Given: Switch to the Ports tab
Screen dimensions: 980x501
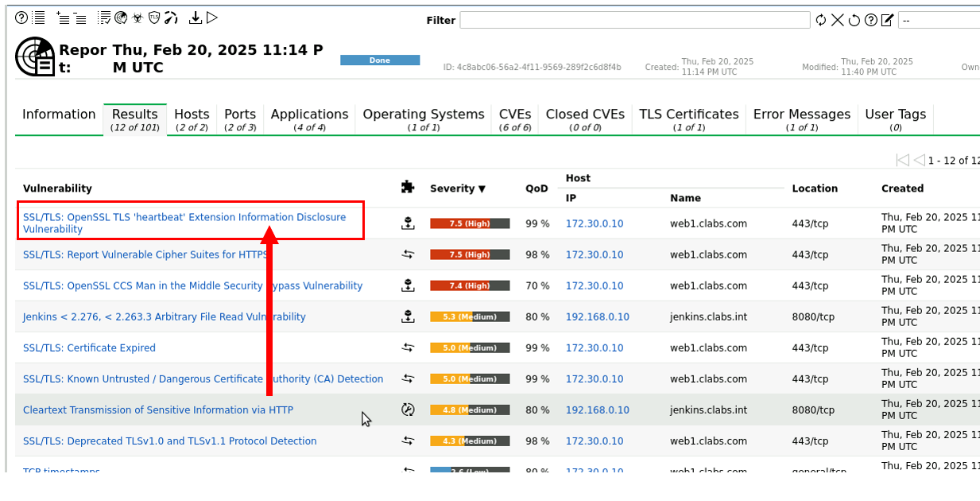Looking at the screenshot, I should coord(240,119).
